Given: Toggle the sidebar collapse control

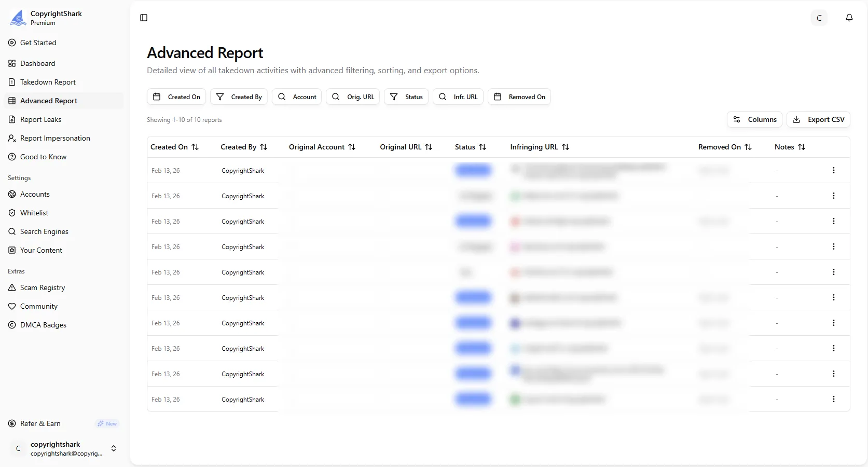Looking at the screenshot, I should 143,17.
